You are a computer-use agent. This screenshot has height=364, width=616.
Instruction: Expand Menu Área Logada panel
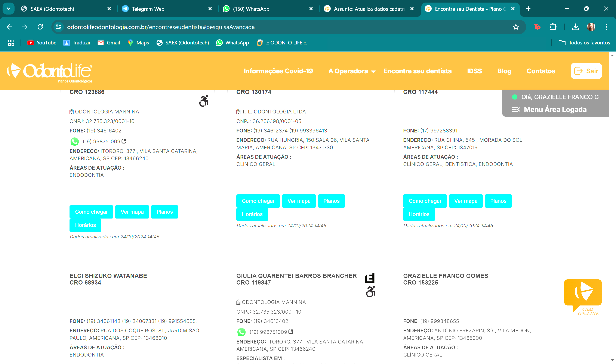pos(549,109)
